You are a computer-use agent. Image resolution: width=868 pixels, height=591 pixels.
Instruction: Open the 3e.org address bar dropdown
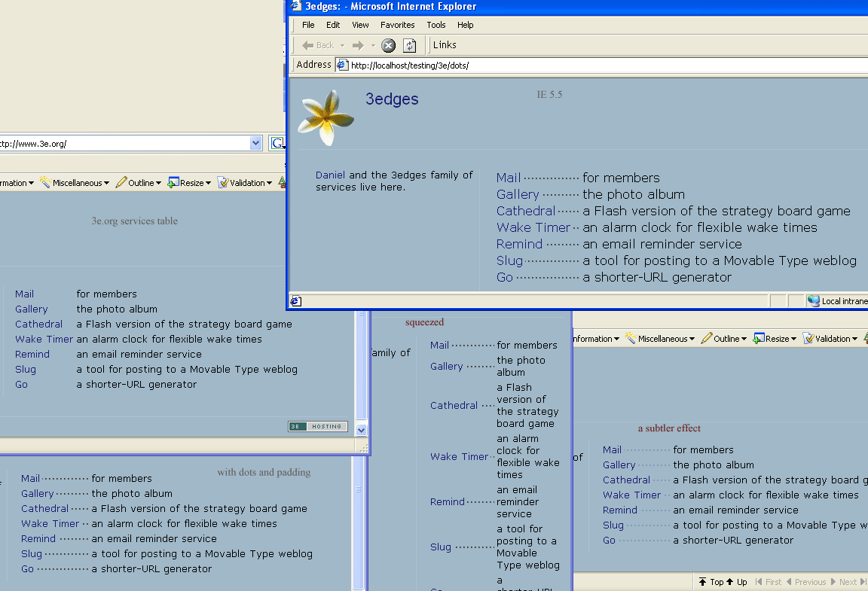[x=255, y=143]
